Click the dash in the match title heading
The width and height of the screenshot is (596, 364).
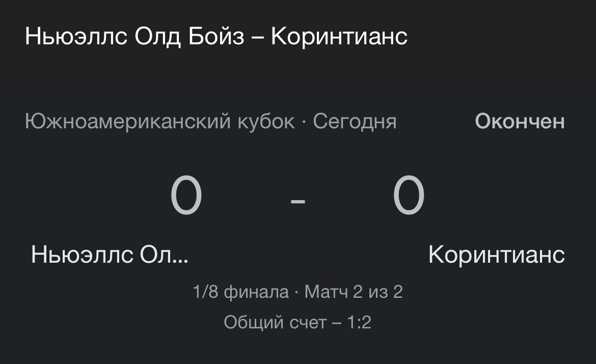pos(258,38)
